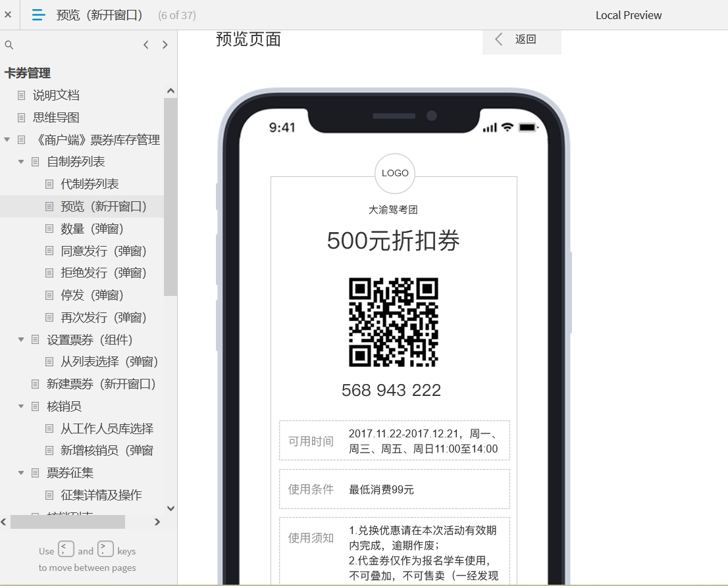
Task: Click Local Preview label
Action: [628, 15]
